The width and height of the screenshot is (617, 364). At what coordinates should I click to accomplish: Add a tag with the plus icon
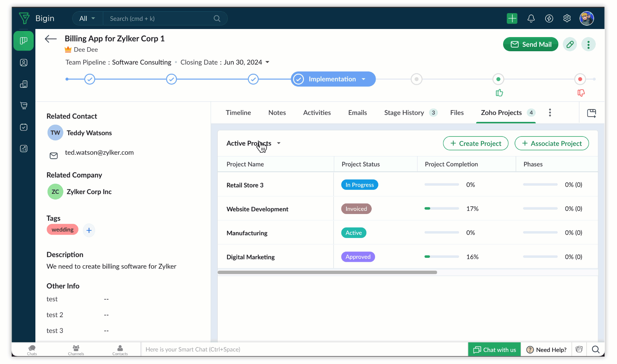(89, 230)
